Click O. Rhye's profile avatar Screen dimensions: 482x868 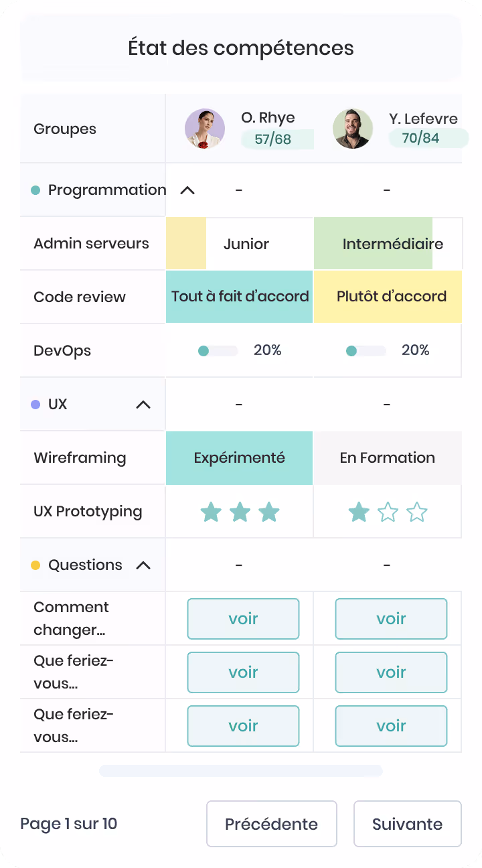pyautogui.click(x=205, y=129)
